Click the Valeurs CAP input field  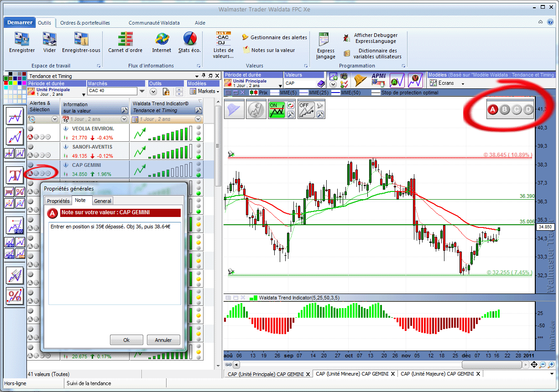(300, 83)
